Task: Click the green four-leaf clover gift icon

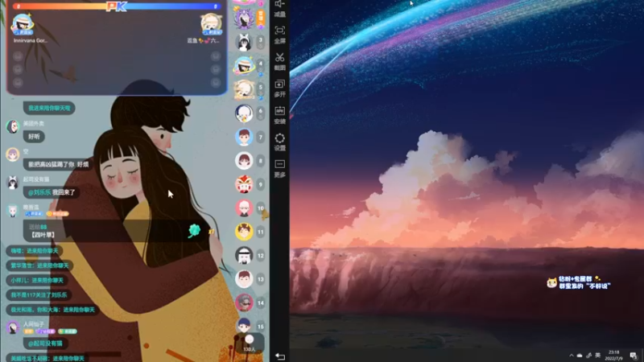Action: pos(194,231)
